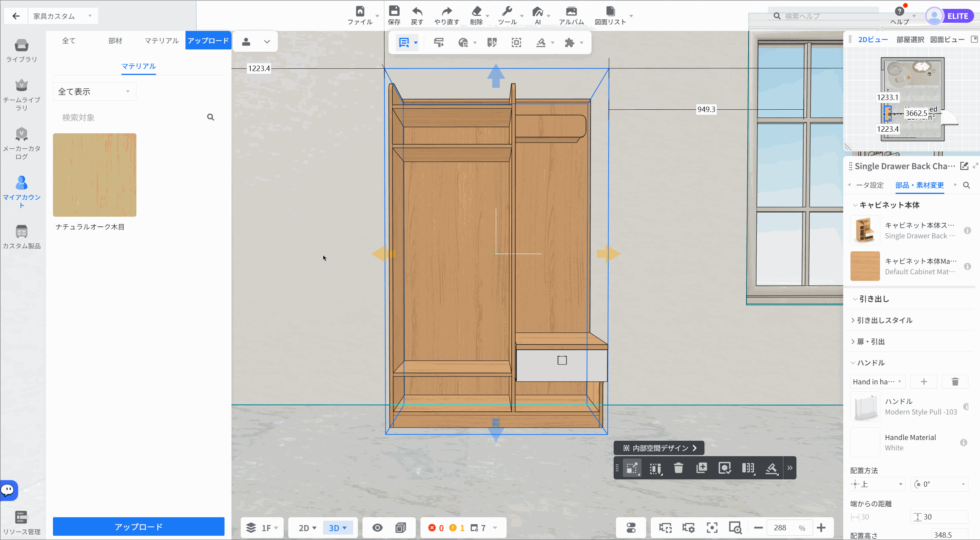Open the 全て表示 filter dropdown
This screenshot has height=540, width=980.
94,92
